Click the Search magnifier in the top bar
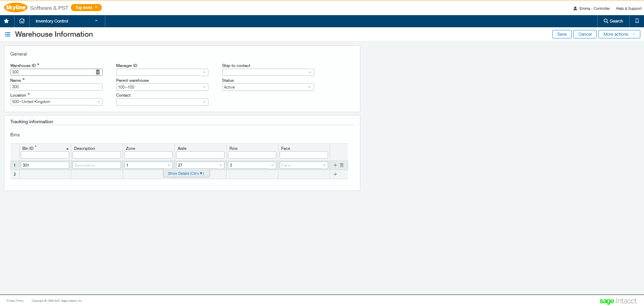Viewport: 644px width, 306px height. [x=613, y=21]
